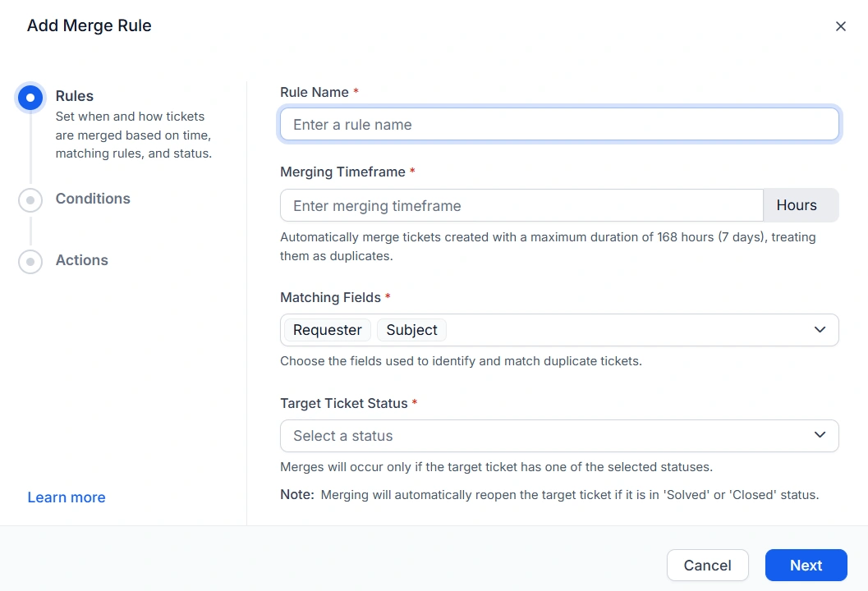Open the Rules step label
The height and width of the screenshot is (591, 868).
[x=75, y=96]
